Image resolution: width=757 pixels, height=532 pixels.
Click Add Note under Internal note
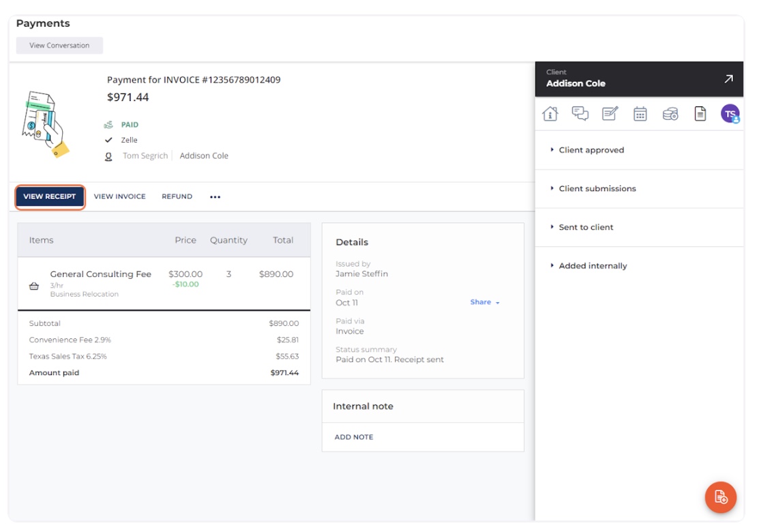click(x=354, y=437)
